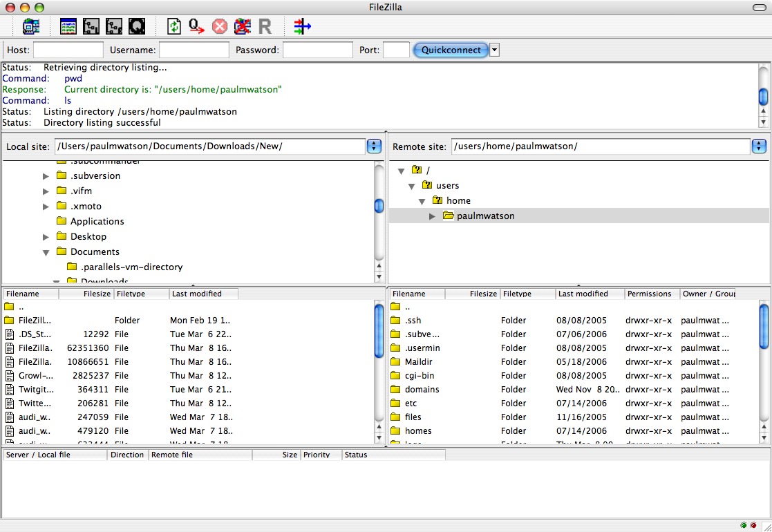This screenshot has height=532, width=772.
Task: Open the Remote site path dropdown
Action: tap(759, 146)
